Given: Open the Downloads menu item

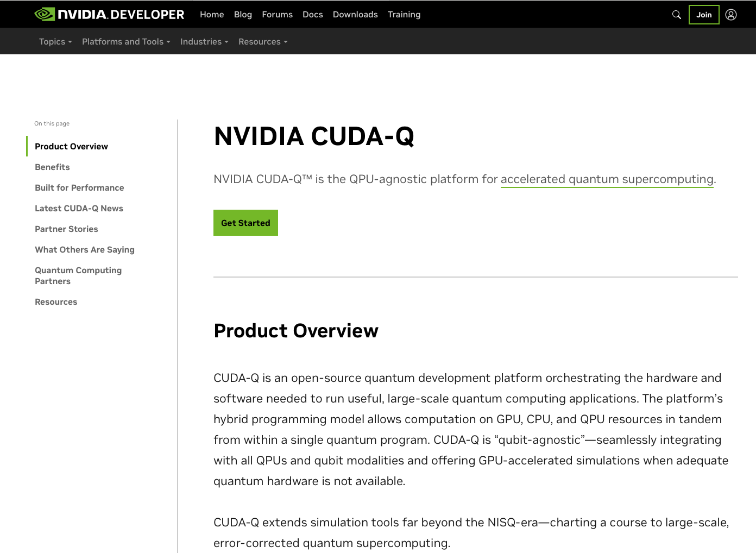Looking at the screenshot, I should point(355,15).
